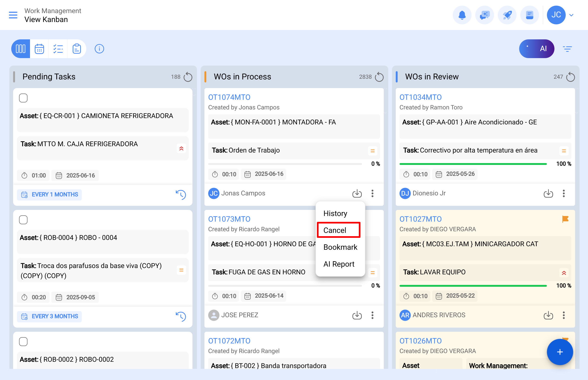The width and height of the screenshot is (588, 380).
Task: Open options menu for ANDRES RIVEROS card
Action: [x=564, y=315]
